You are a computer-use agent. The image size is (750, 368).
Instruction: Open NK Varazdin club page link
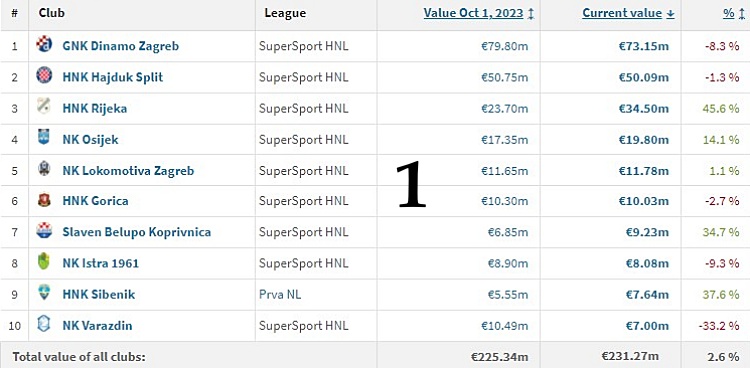[98, 326]
